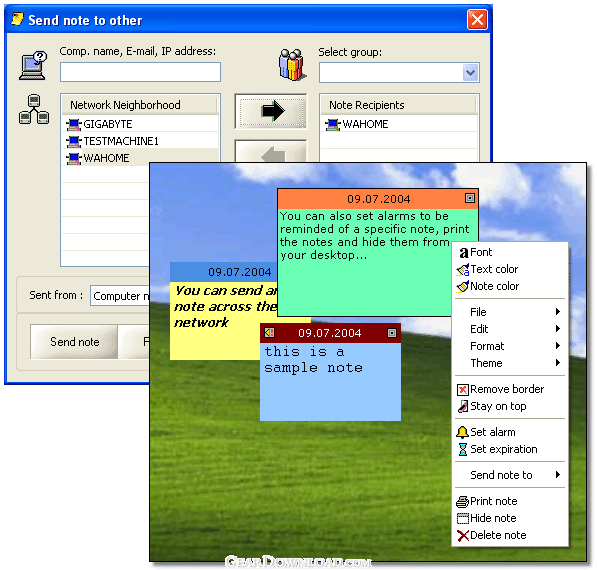This screenshot has height=570, width=597.
Task: Select Delete note menu entry
Action: pos(510,536)
